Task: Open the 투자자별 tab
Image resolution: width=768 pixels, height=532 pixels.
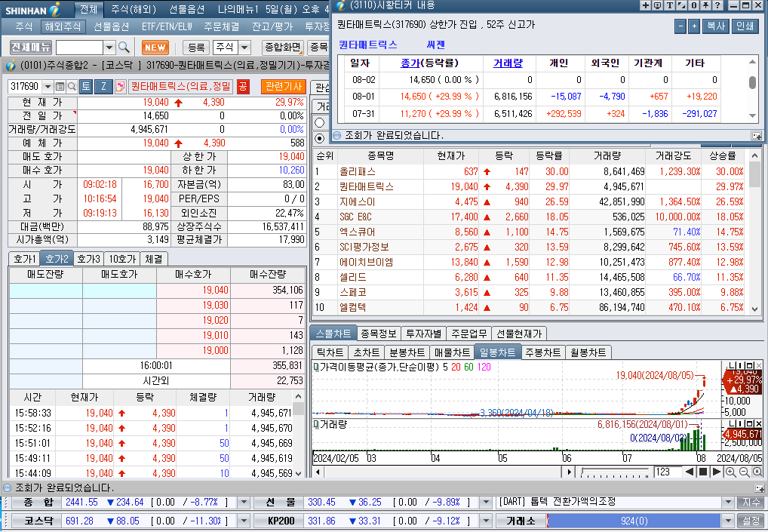Action: coord(424,334)
